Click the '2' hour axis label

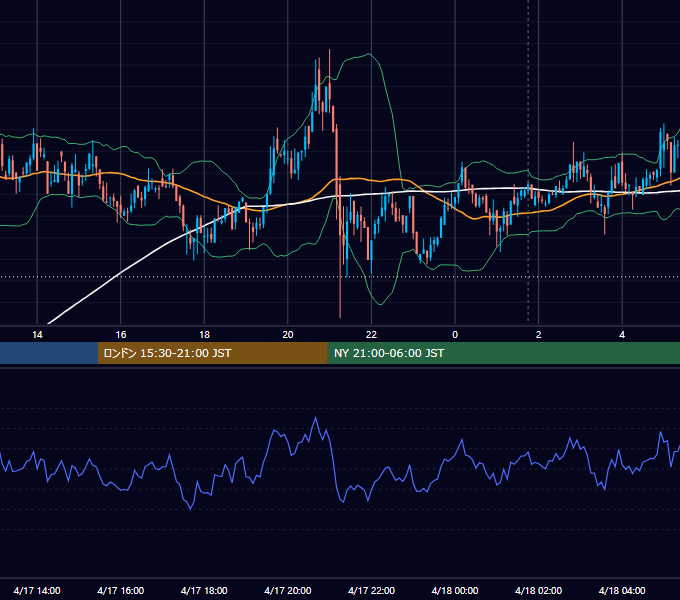point(539,335)
